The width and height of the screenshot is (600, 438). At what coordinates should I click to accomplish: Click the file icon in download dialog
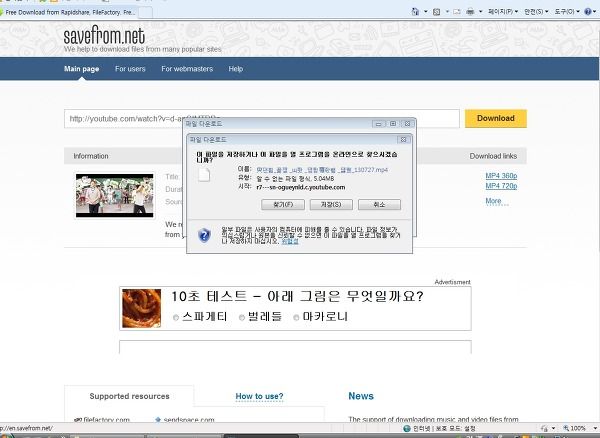click(204, 174)
